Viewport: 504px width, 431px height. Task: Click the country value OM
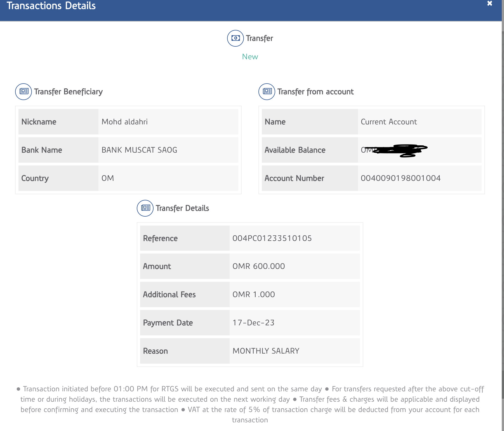(108, 178)
